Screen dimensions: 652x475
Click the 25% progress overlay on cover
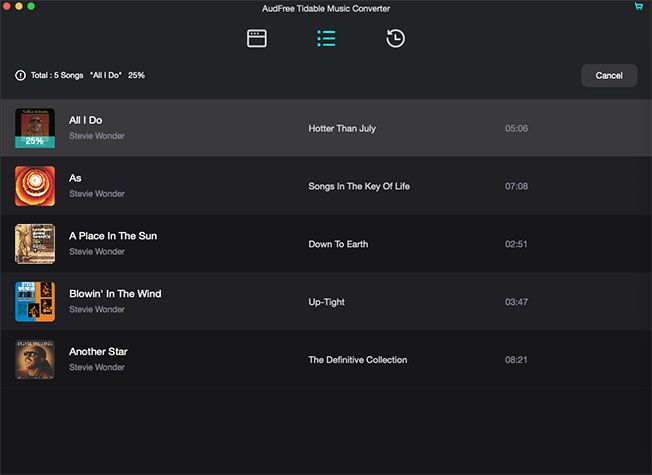pos(35,141)
